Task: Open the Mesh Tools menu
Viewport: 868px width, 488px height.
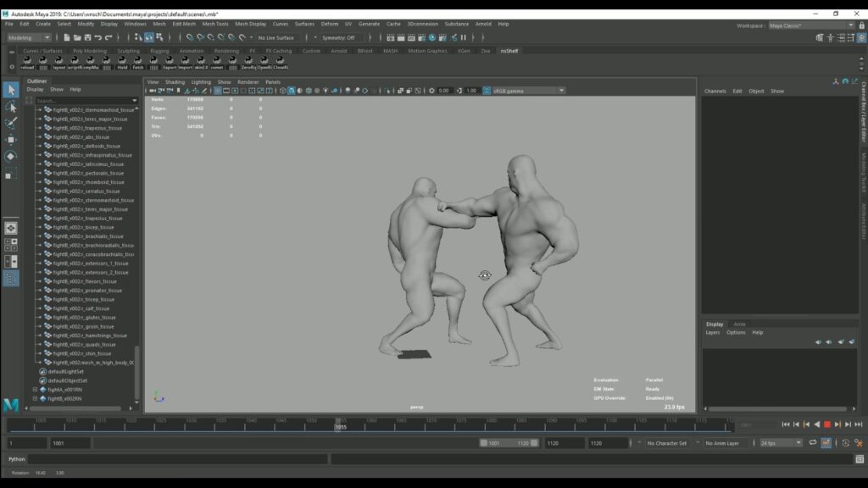Action: (x=214, y=24)
